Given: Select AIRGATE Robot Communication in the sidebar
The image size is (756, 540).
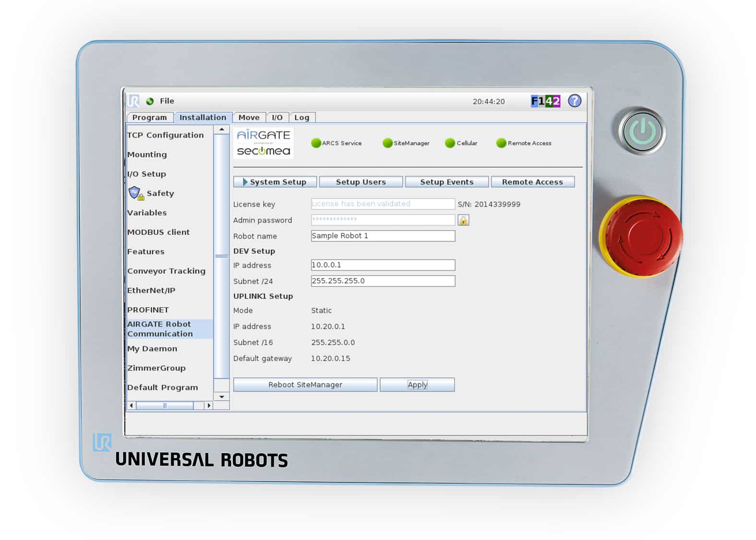Looking at the screenshot, I should click(x=170, y=329).
